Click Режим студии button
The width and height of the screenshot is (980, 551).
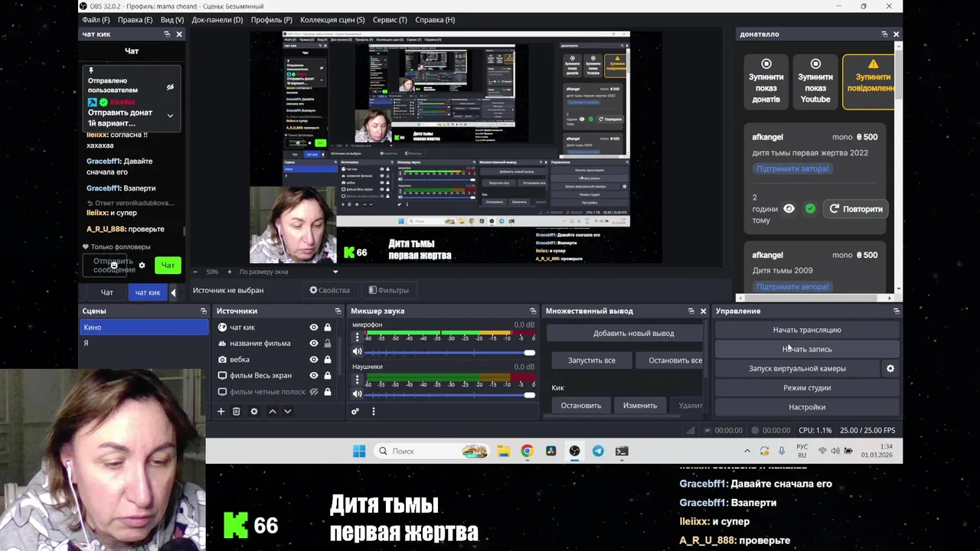(x=807, y=388)
